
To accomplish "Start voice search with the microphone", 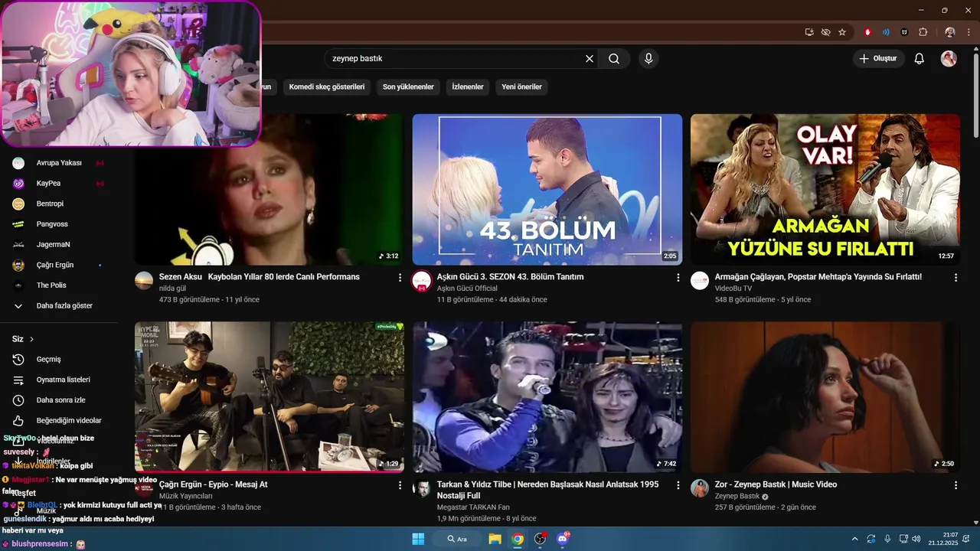I will [648, 59].
